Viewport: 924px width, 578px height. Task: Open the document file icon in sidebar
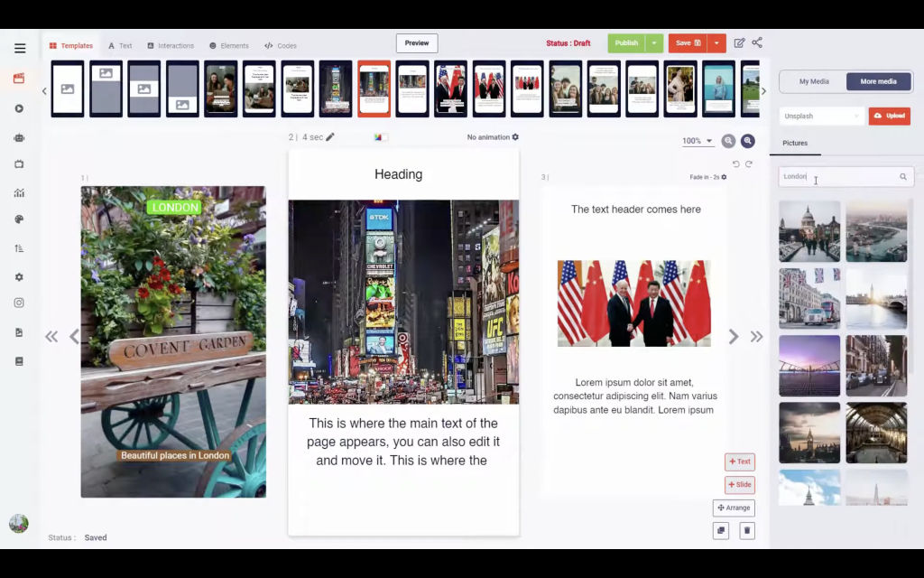coord(19,332)
